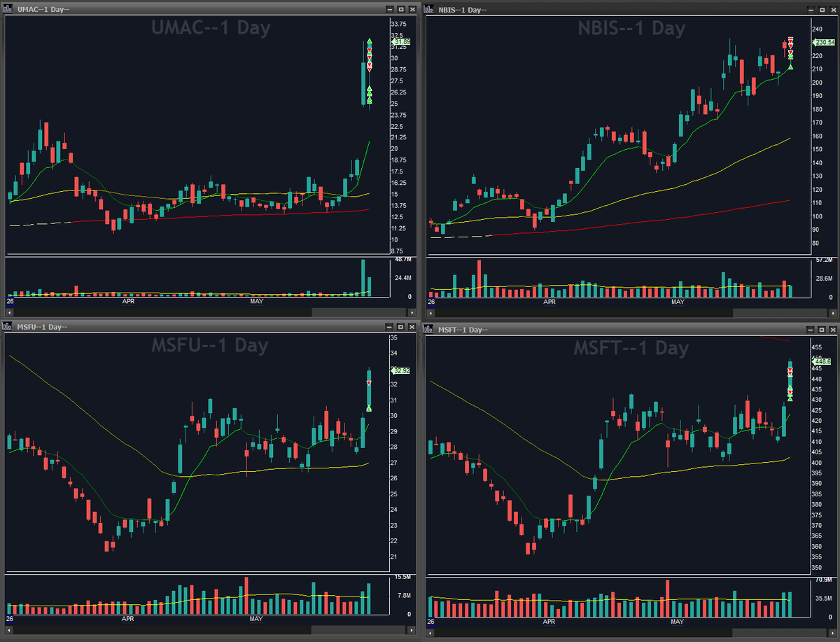The height and width of the screenshot is (642, 840).
Task: Click the MAY date label on UMAC chart
Action: tap(256, 302)
